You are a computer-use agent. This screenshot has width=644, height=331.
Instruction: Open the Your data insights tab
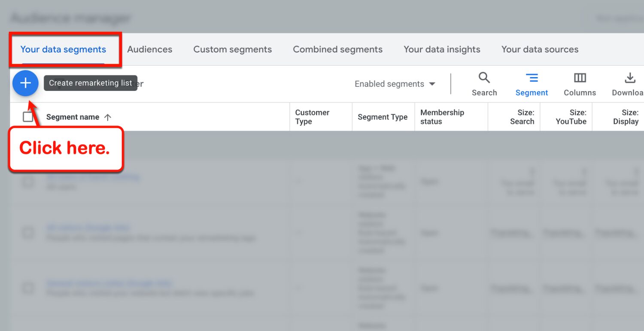pos(442,49)
